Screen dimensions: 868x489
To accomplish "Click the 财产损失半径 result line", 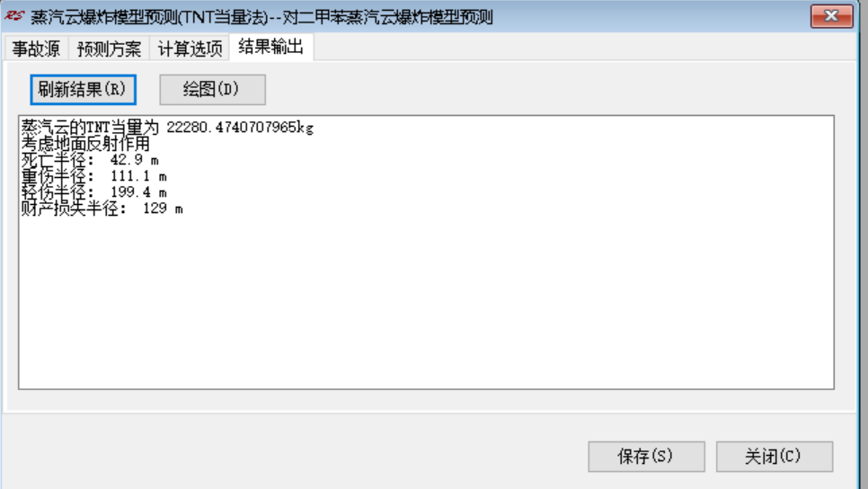I will [x=102, y=209].
